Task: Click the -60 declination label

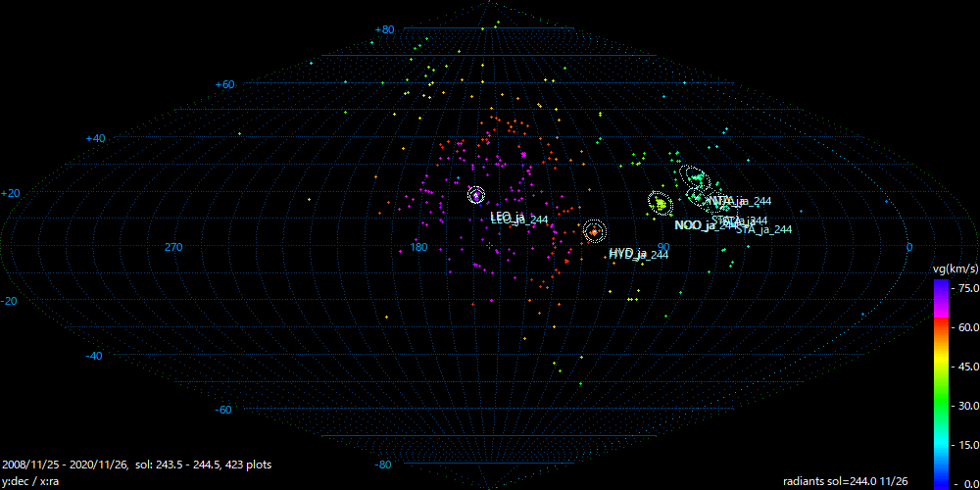Action: tap(223, 410)
